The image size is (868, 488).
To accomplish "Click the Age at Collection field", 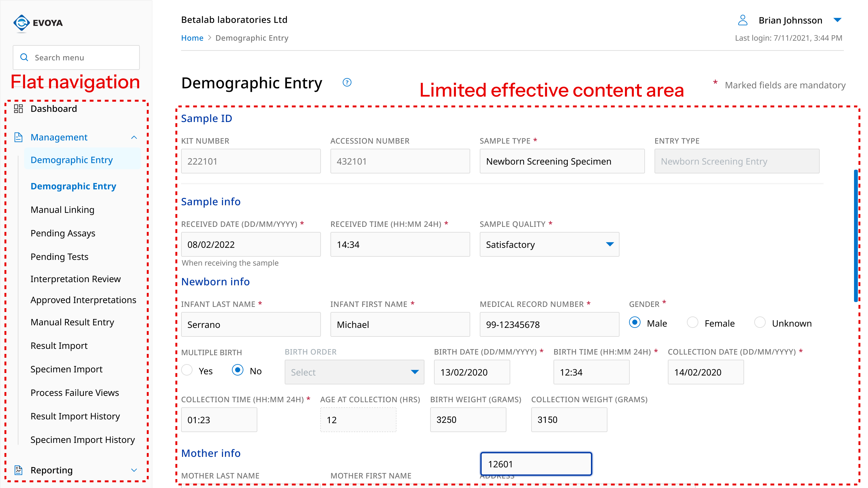I will (358, 420).
